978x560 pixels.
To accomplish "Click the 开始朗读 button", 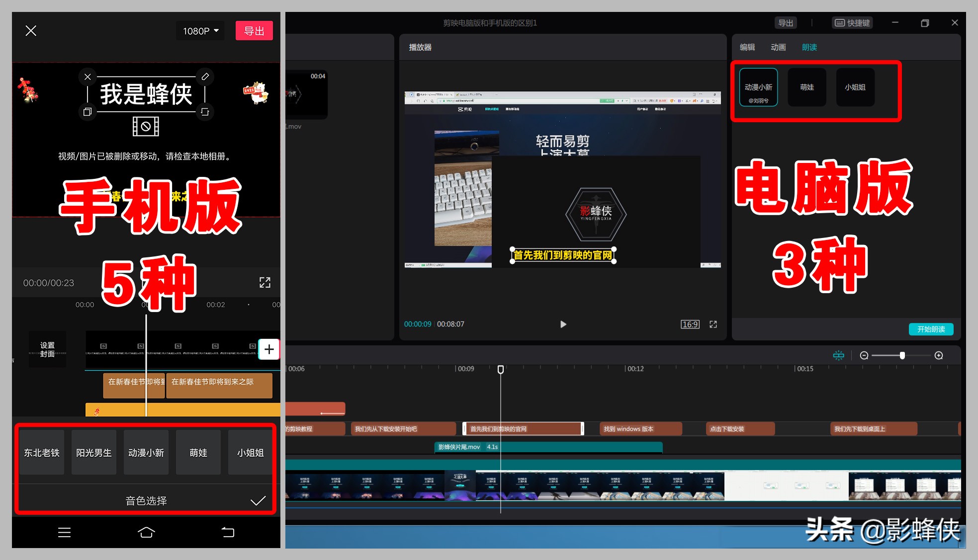I will (x=931, y=329).
